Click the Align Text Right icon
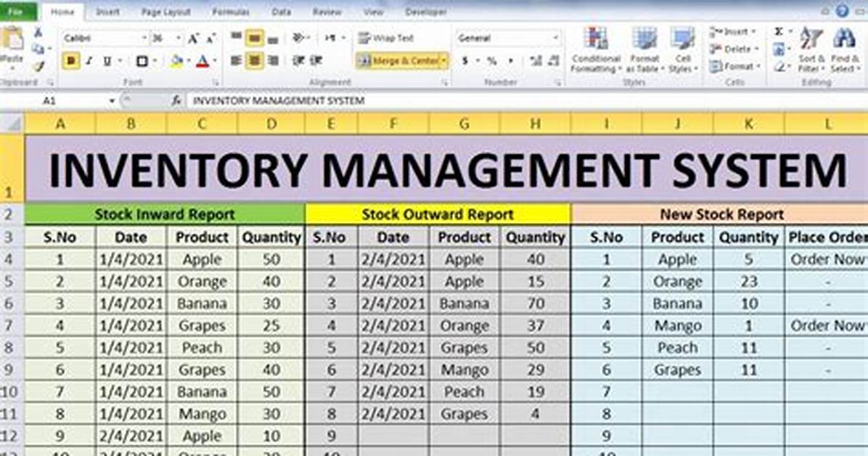868x456 pixels. coord(272,60)
